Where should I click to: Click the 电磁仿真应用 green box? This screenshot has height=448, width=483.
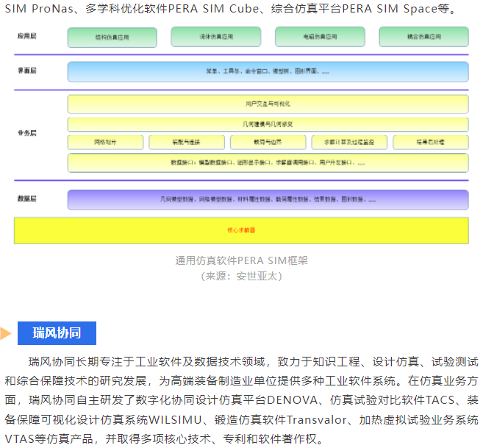pos(320,37)
